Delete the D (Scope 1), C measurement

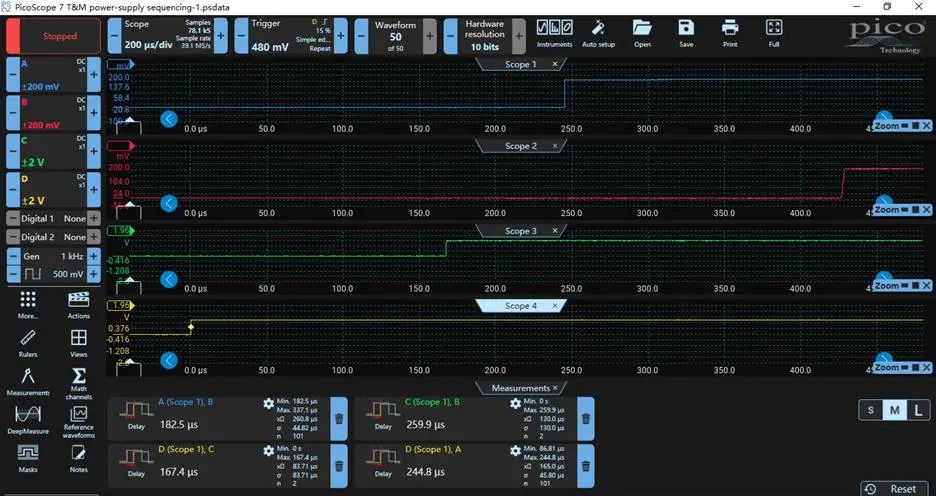338,466
